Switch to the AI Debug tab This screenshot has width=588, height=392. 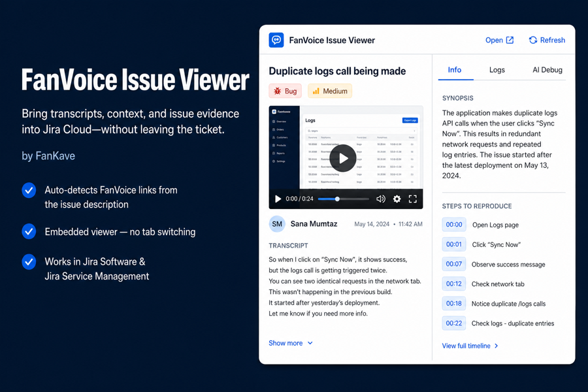(x=547, y=70)
